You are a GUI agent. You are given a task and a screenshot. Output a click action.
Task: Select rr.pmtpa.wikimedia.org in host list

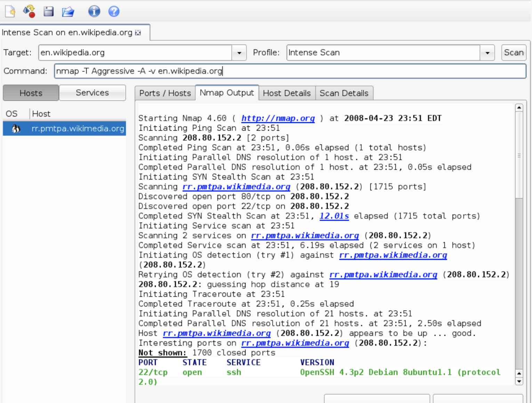coord(78,129)
